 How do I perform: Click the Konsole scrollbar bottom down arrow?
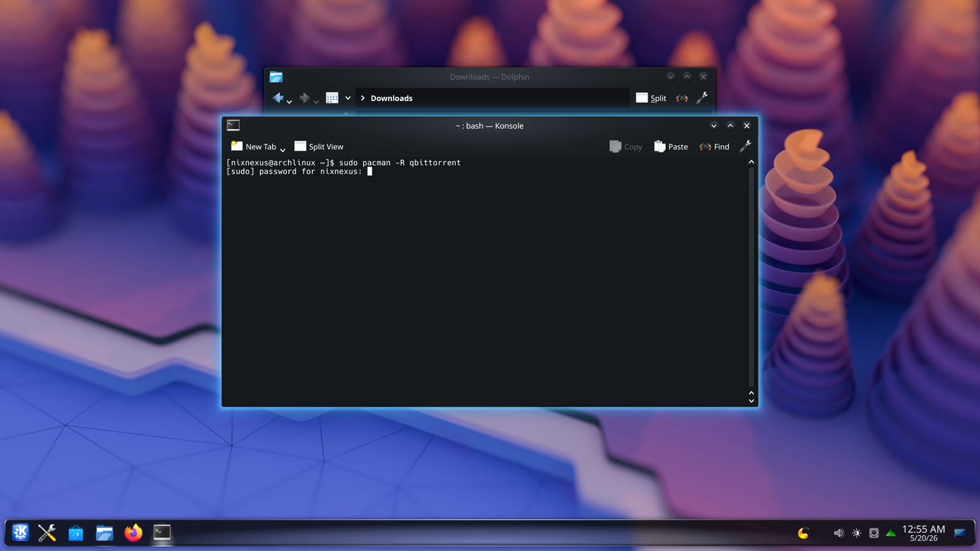pos(752,401)
